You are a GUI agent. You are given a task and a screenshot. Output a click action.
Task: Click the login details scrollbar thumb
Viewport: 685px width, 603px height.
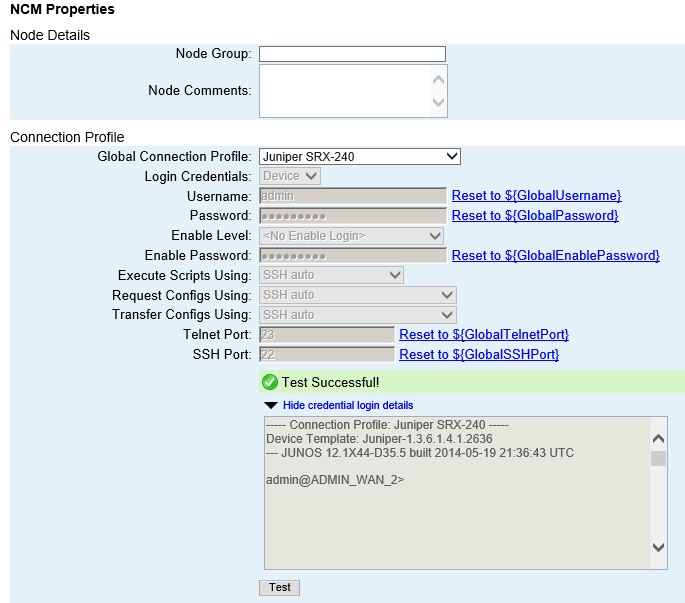pyautogui.click(x=658, y=458)
